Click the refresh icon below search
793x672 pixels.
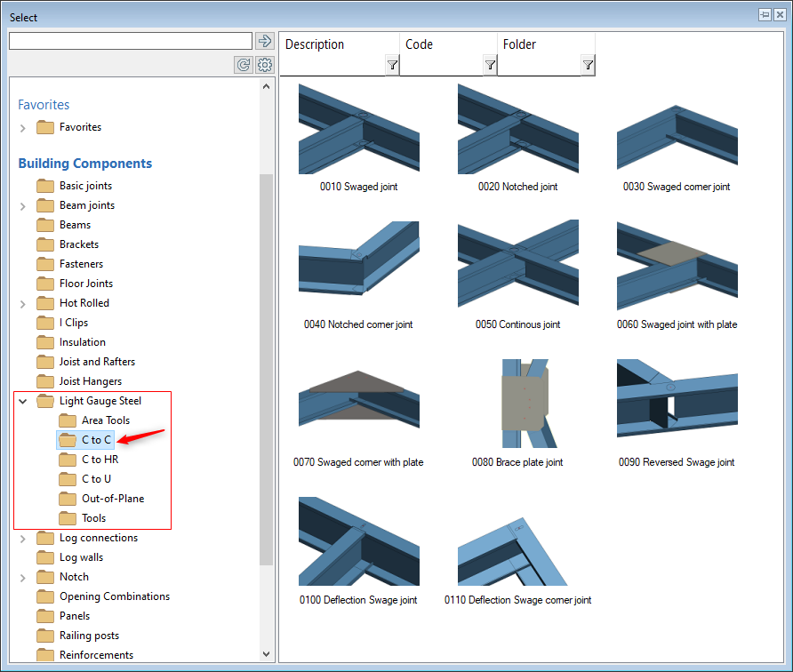[243, 65]
